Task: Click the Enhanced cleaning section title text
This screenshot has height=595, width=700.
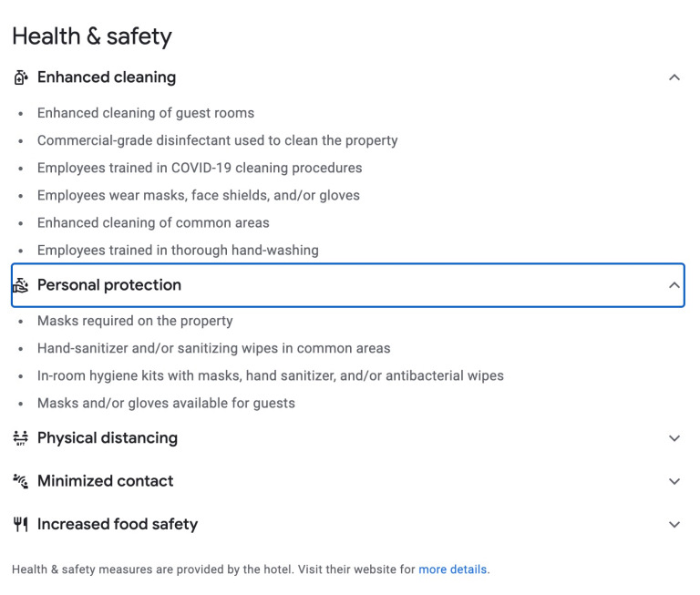Action: pos(107,77)
